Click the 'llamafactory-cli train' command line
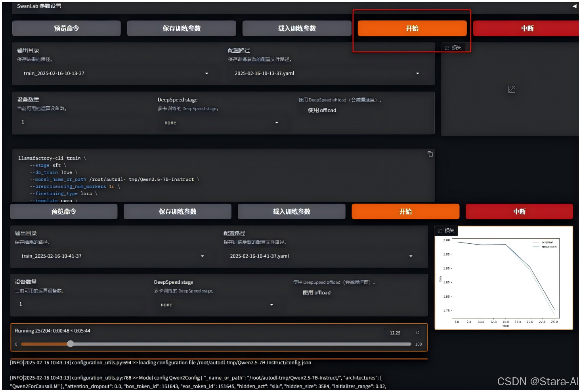This screenshot has width=581, height=392. [x=52, y=158]
